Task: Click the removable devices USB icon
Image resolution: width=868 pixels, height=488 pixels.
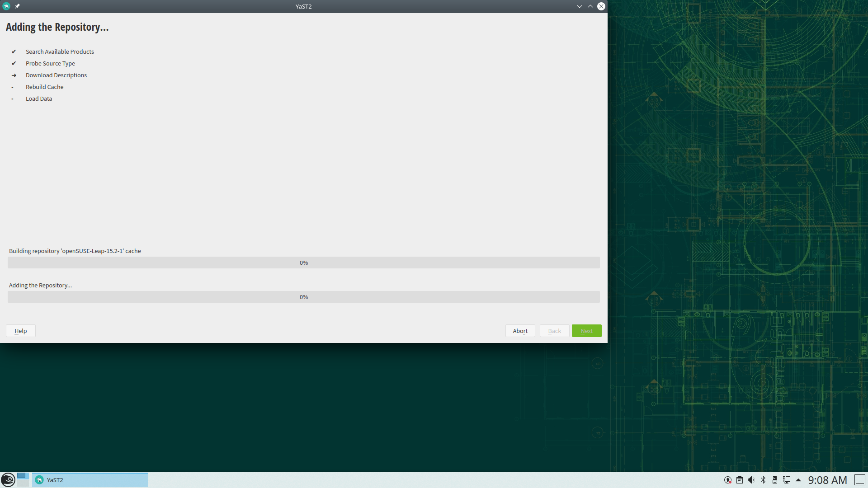Action: pyautogui.click(x=775, y=480)
